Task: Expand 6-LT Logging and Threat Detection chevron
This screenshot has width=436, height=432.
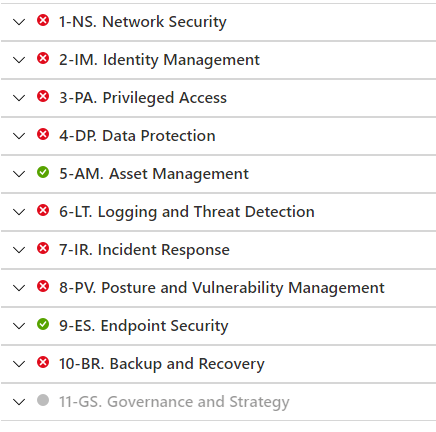Action: click(x=19, y=212)
